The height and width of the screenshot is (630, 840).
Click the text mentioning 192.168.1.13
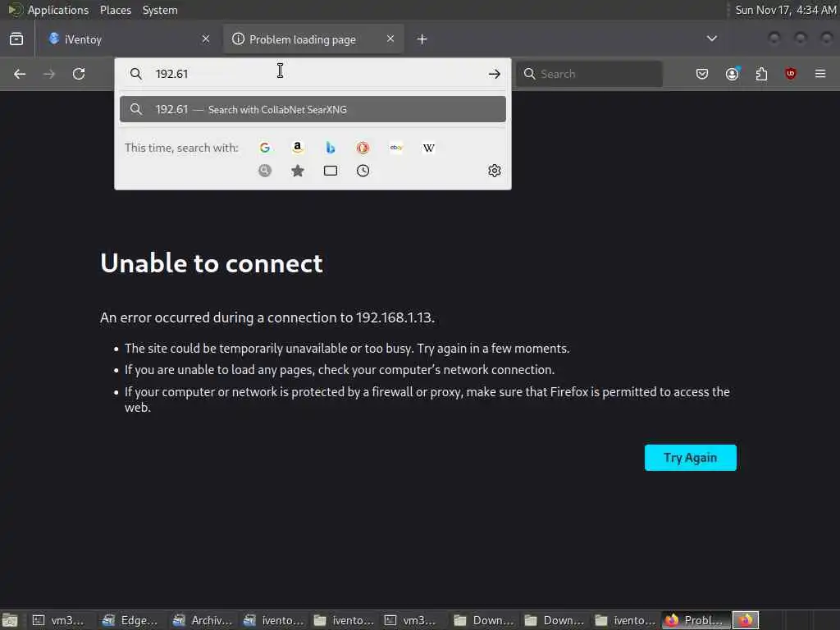click(267, 317)
